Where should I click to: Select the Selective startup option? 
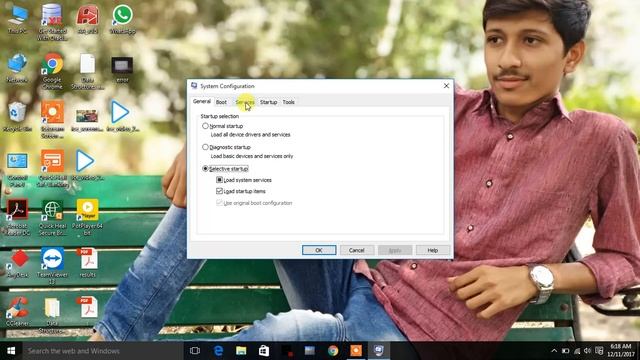[225, 169]
